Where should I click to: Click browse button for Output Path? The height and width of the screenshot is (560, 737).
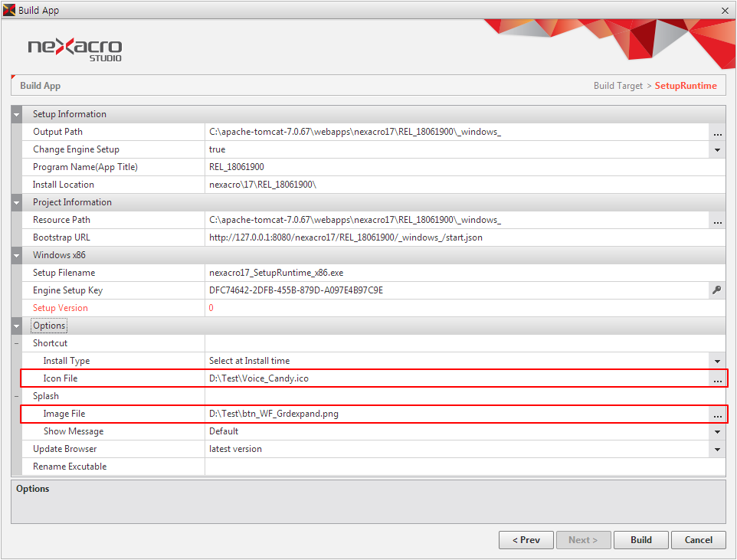(717, 133)
